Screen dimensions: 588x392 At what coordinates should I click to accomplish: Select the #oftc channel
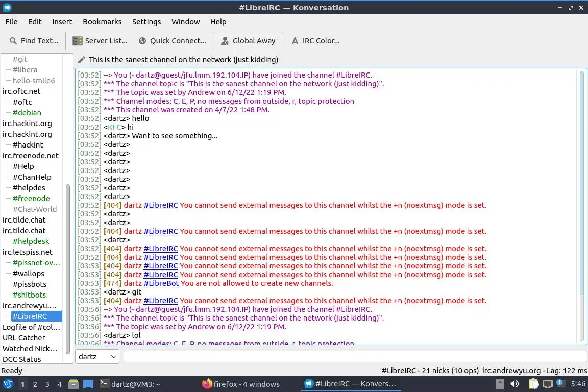22,102
